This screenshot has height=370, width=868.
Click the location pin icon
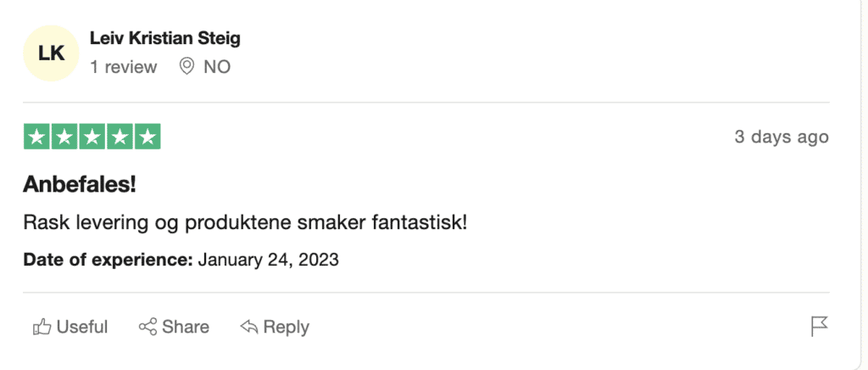pyautogui.click(x=187, y=66)
